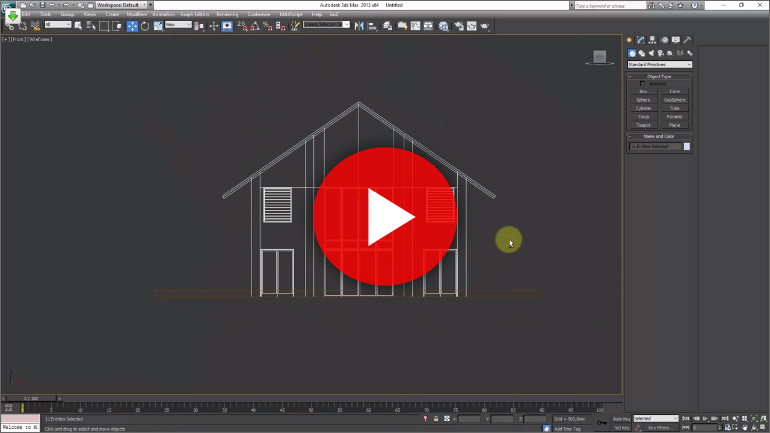The width and height of the screenshot is (770, 433).
Task: Open Curve Editor icon in toolbar
Action: point(415,26)
